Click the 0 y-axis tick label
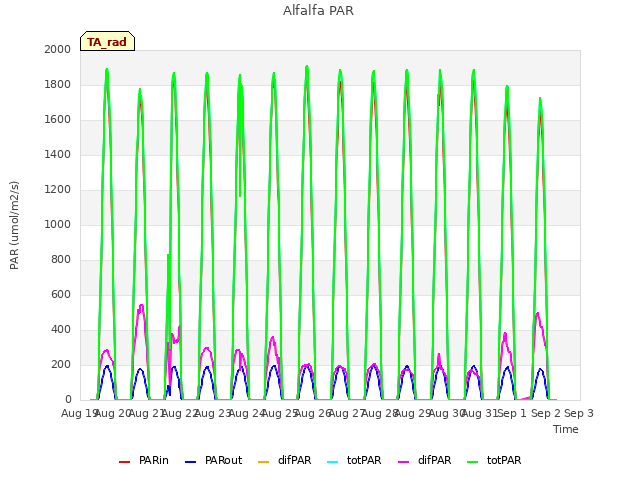640x480 pixels. point(68,400)
